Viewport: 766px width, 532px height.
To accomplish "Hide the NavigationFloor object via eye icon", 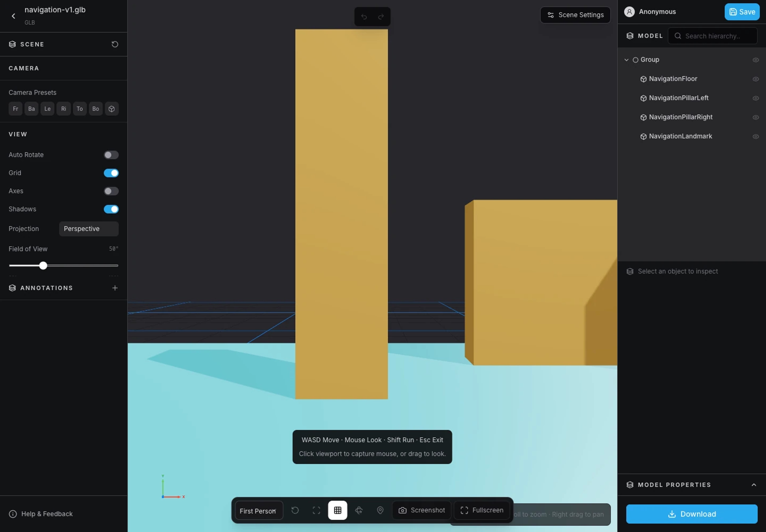I will [x=756, y=79].
